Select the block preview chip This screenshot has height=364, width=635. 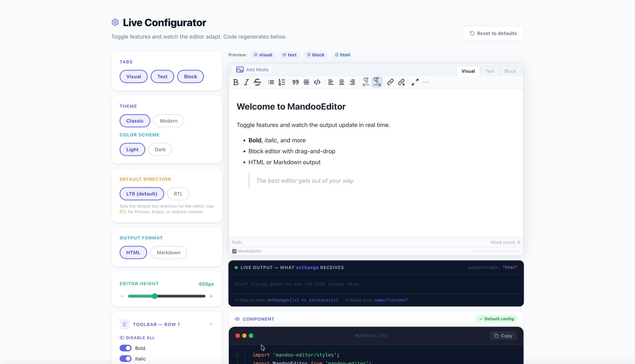point(316,55)
